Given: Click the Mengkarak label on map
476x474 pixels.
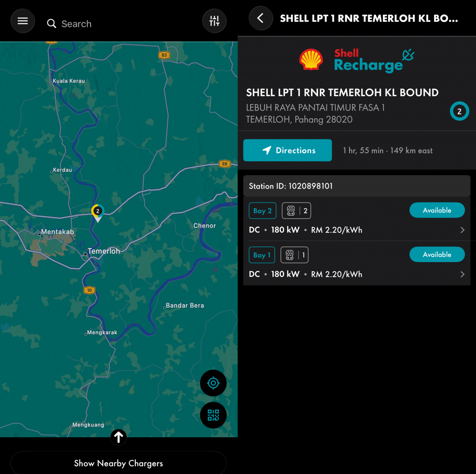Looking at the screenshot, I should click(x=102, y=333).
